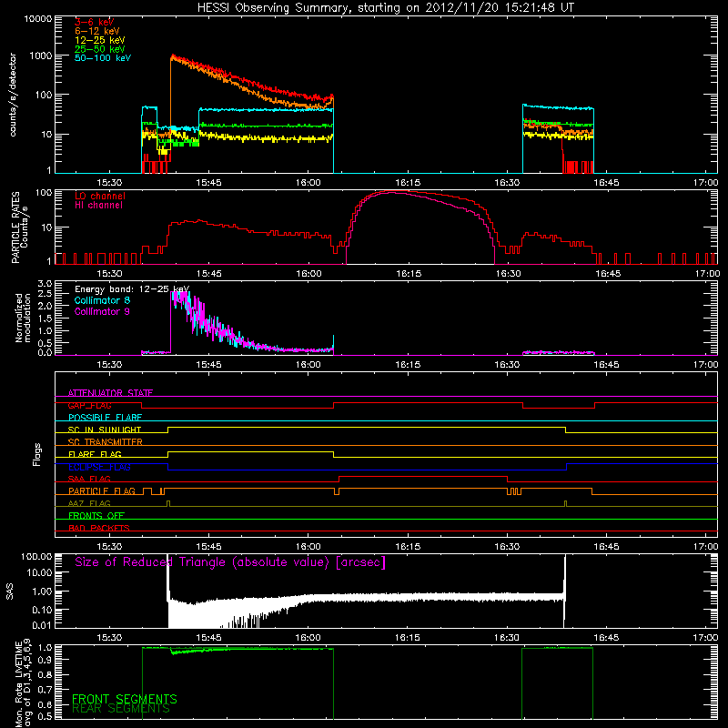
Task: Click the 16:15 time tick under the counts panel
Action: click(x=408, y=183)
